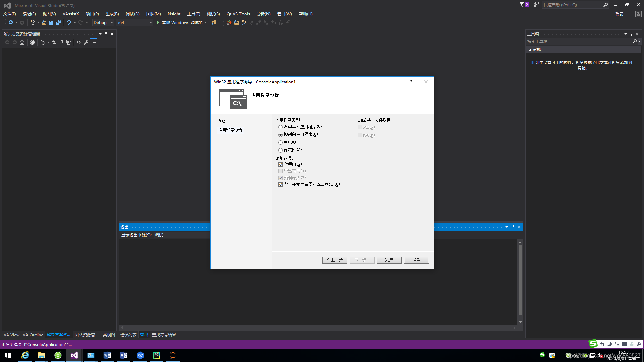Image resolution: width=644 pixels, height=362 pixels.
Task: Select the 静态库 radio button
Action: tap(280, 150)
